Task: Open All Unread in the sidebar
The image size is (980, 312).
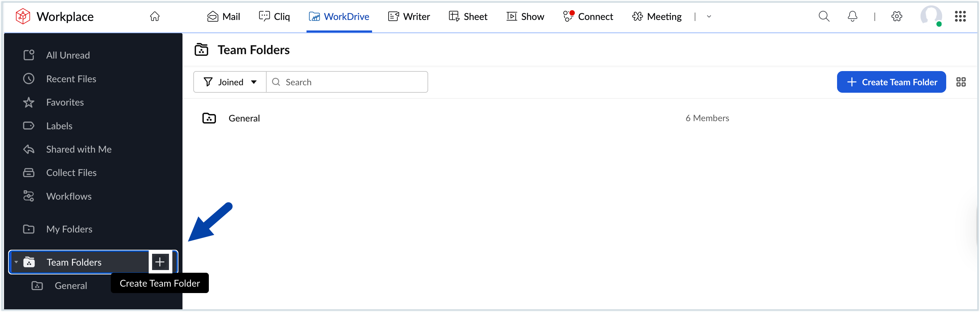Action: 68,55
